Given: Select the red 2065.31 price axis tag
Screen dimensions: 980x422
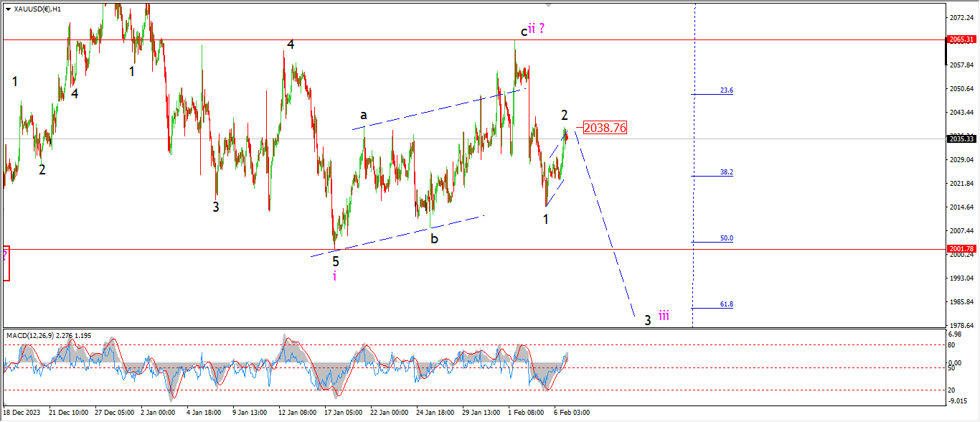Looking at the screenshot, I should click(x=960, y=39).
